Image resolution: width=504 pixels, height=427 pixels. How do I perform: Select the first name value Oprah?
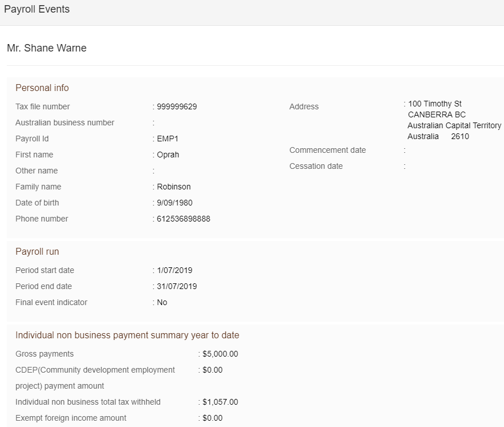[x=168, y=155]
